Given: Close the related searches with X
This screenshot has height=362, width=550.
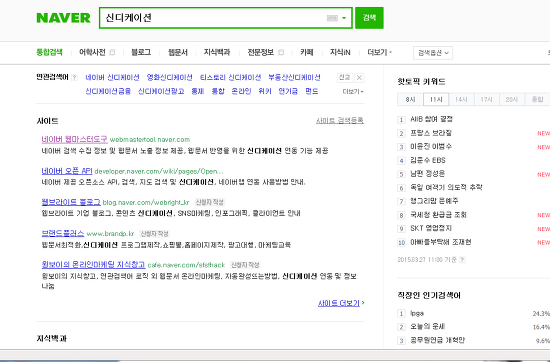Looking at the screenshot, I should 359,78.
